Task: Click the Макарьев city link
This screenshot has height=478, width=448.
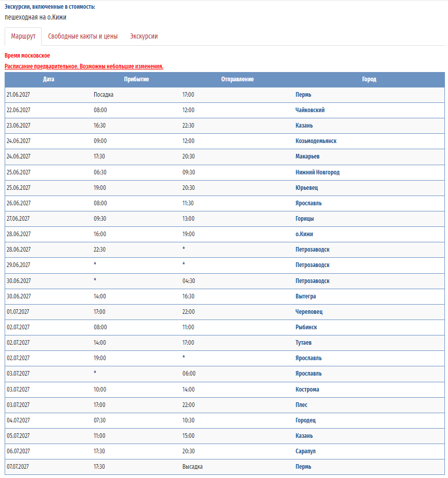Action: coord(307,156)
